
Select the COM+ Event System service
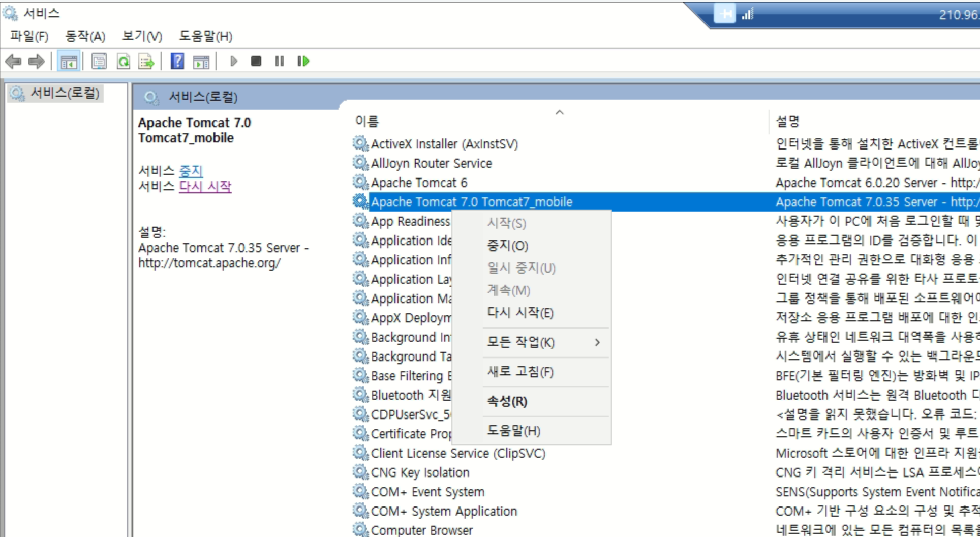pos(427,492)
